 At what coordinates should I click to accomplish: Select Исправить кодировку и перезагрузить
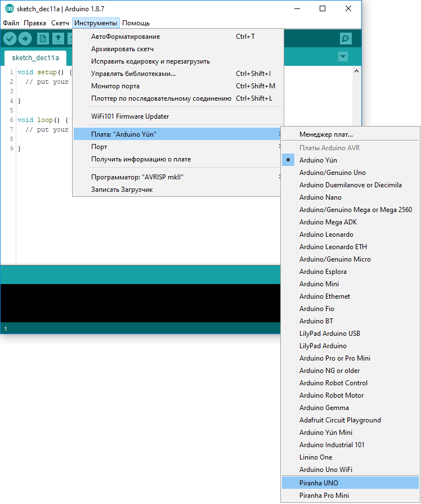(x=178, y=61)
